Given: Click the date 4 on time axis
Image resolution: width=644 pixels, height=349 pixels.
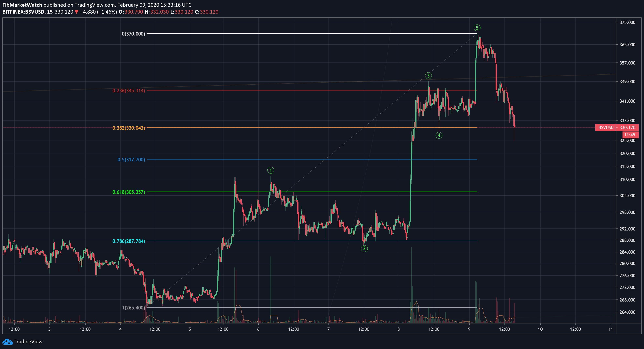Looking at the screenshot, I should [120, 329].
